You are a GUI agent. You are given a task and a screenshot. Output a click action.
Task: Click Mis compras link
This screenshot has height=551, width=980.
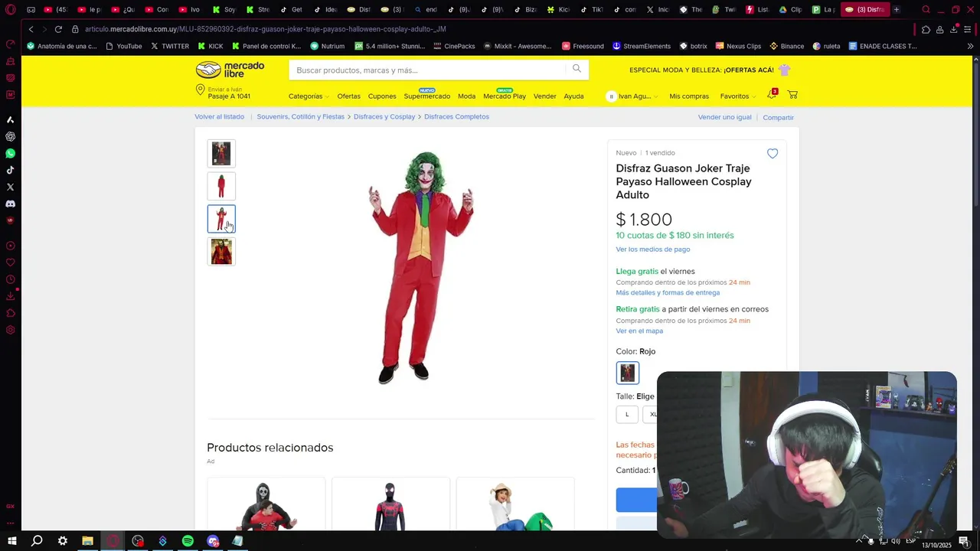coord(689,96)
